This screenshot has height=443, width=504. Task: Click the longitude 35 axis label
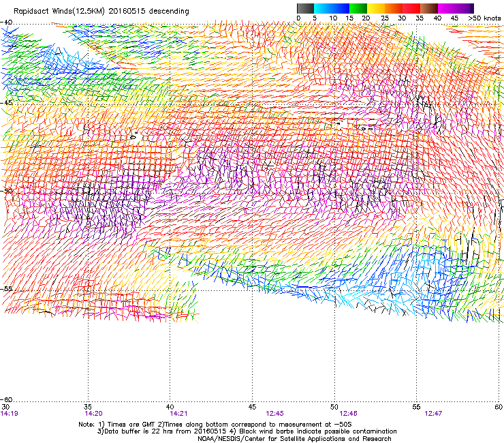coord(88,407)
